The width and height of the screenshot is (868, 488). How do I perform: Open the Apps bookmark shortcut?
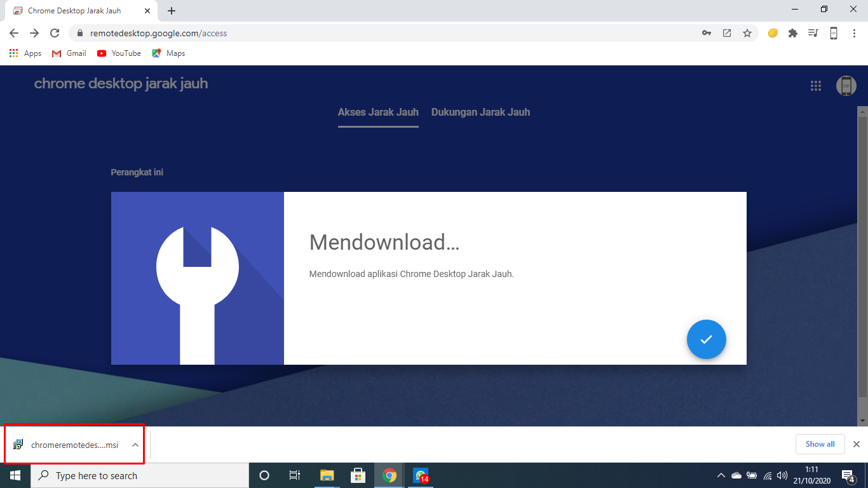(25, 53)
